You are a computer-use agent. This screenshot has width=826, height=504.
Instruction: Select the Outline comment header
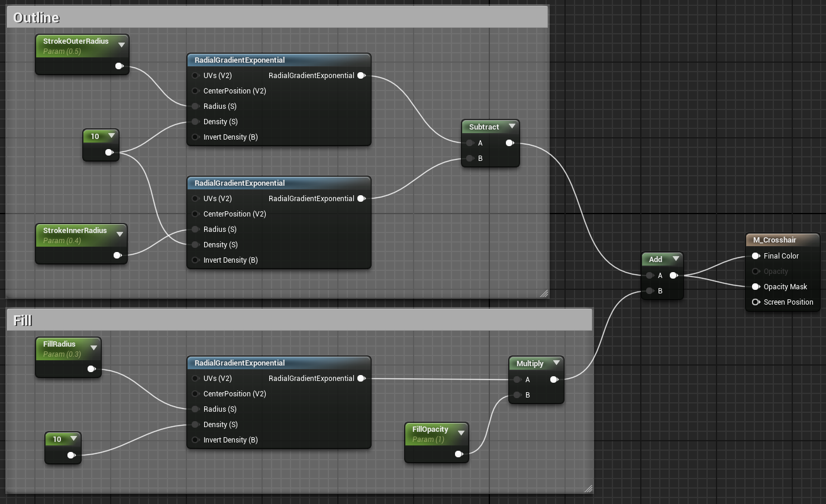click(x=277, y=17)
